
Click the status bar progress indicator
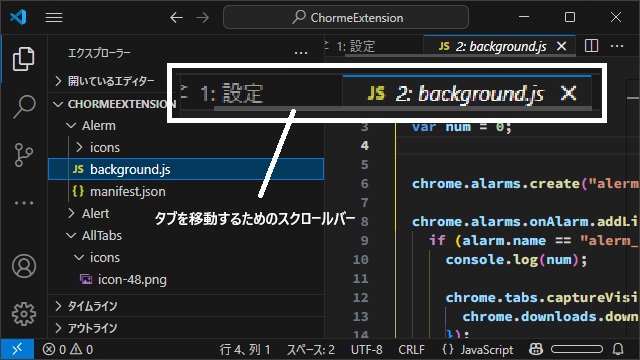(577, 349)
